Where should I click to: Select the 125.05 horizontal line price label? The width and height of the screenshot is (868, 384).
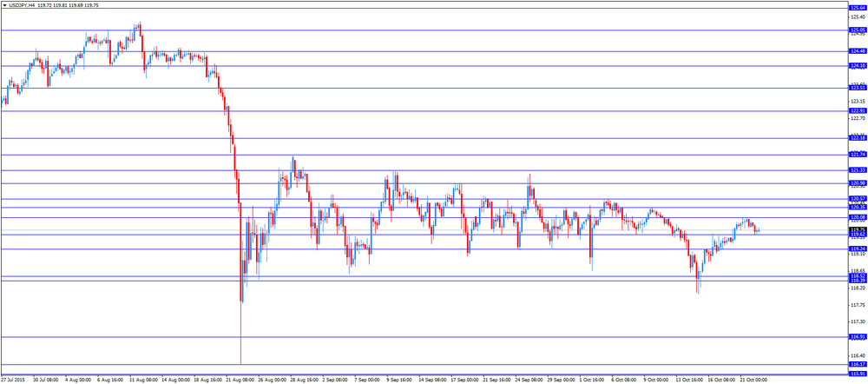tap(858, 30)
